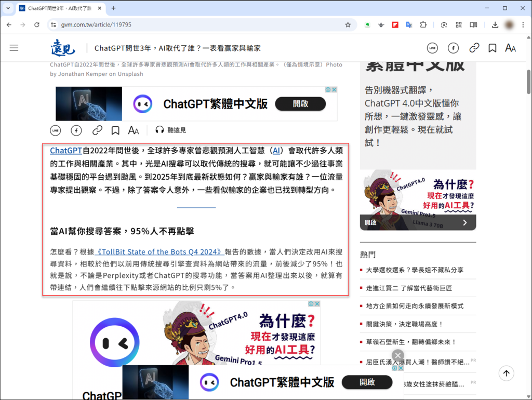Open 草嶺石壁新生，翻轉偏鄉未來！ article
Screen dimensions: 532x400
pos(411,342)
